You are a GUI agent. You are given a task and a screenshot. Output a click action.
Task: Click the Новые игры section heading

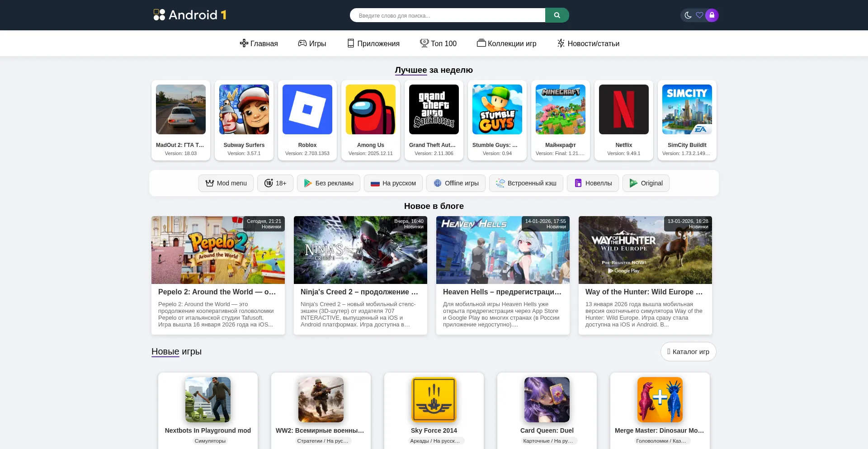click(176, 351)
